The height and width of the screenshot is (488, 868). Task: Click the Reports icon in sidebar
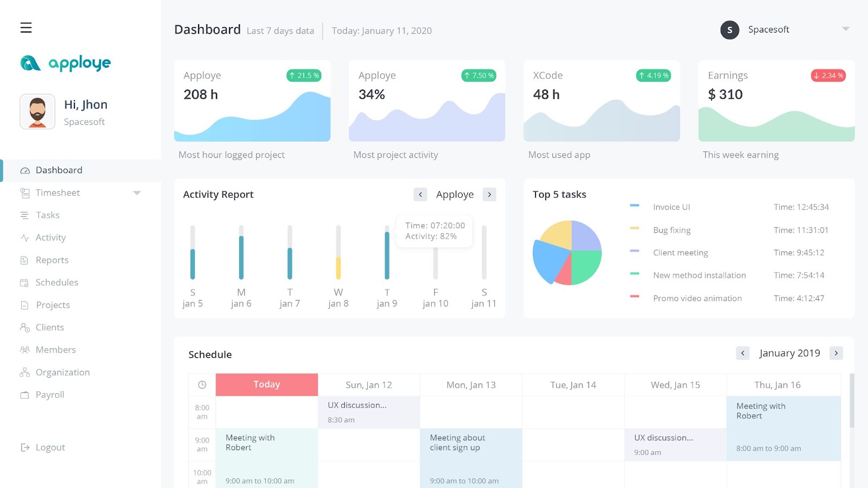click(24, 260)
